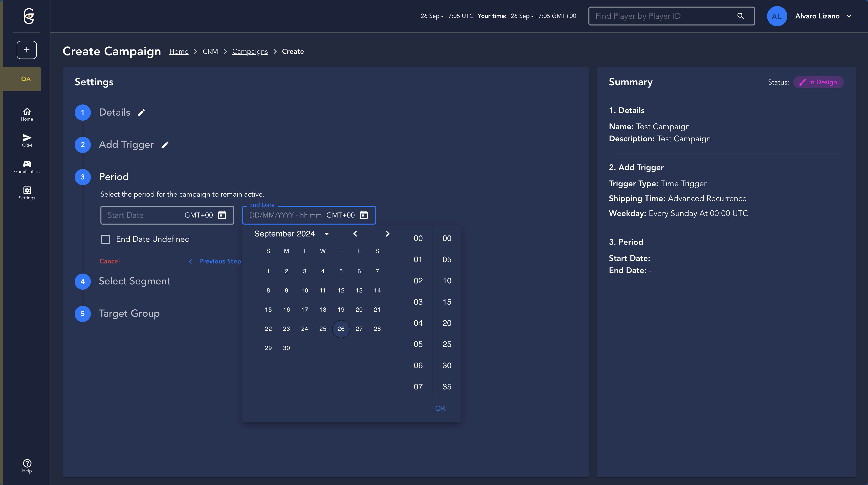868x485 pixels.
Task: Enable the End Date Undefined checkbox
Action: coord(105,239)
